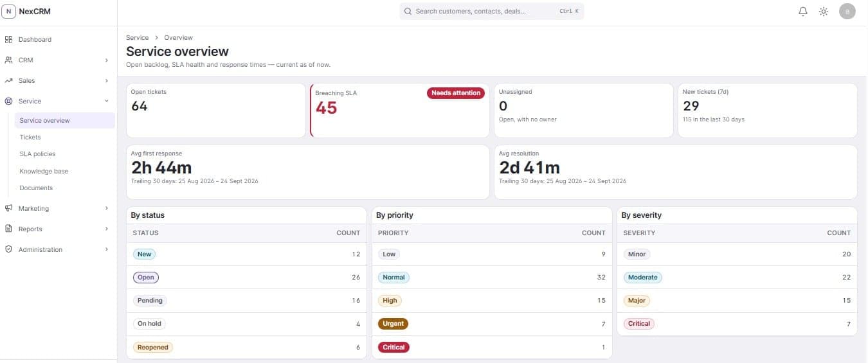Click the Open status tag
The width and height of the screenshot is (868, 363).
146,278
